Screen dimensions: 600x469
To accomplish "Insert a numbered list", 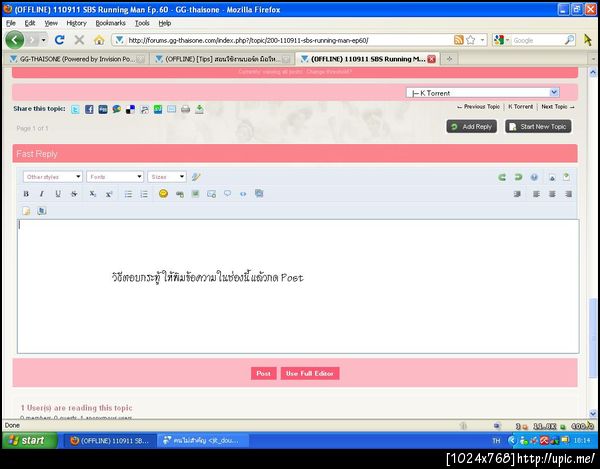I will [x=144, y=194].
